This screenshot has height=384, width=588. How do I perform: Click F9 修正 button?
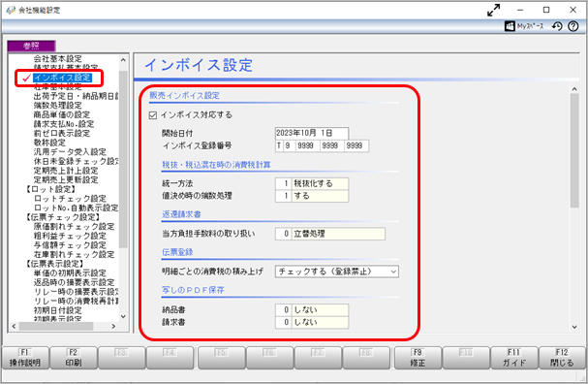[x=418, y=358]
